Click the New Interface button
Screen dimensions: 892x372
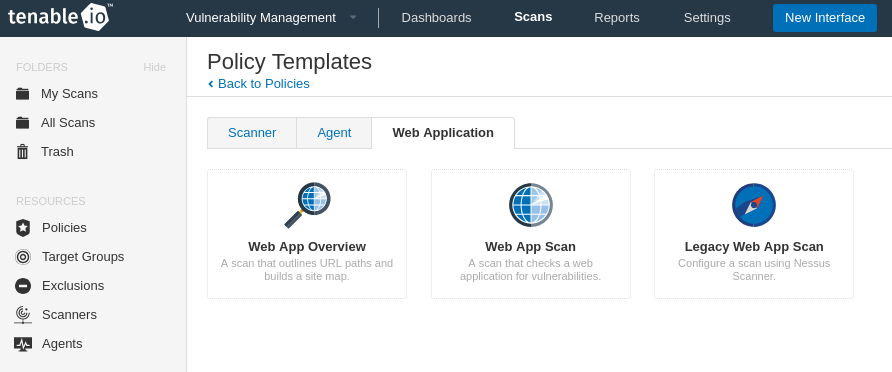pyautogui.click(x=825, y=18)
